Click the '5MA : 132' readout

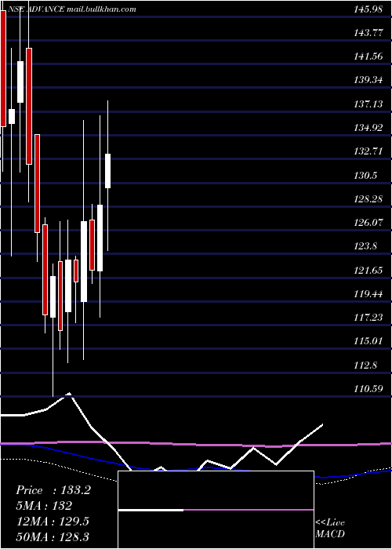pos(44,506)
